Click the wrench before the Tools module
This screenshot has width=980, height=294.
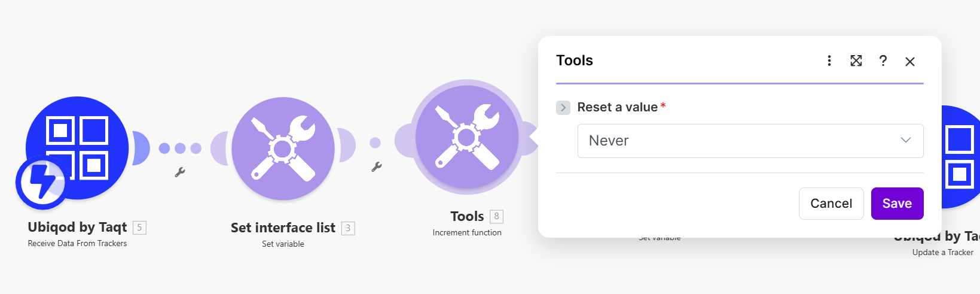[376, 167]
